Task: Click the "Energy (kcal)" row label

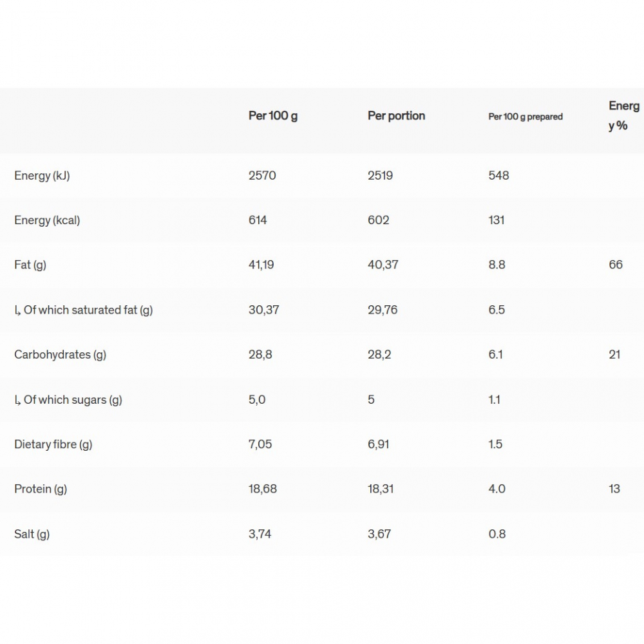Action: 47,220
